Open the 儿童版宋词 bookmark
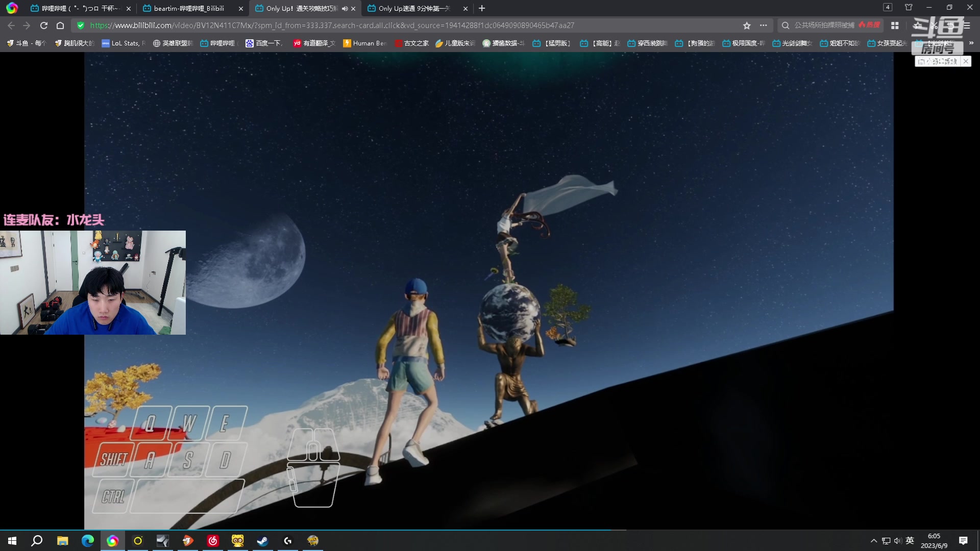Screen dimensions: 980x551 click(x=455, y=43)
